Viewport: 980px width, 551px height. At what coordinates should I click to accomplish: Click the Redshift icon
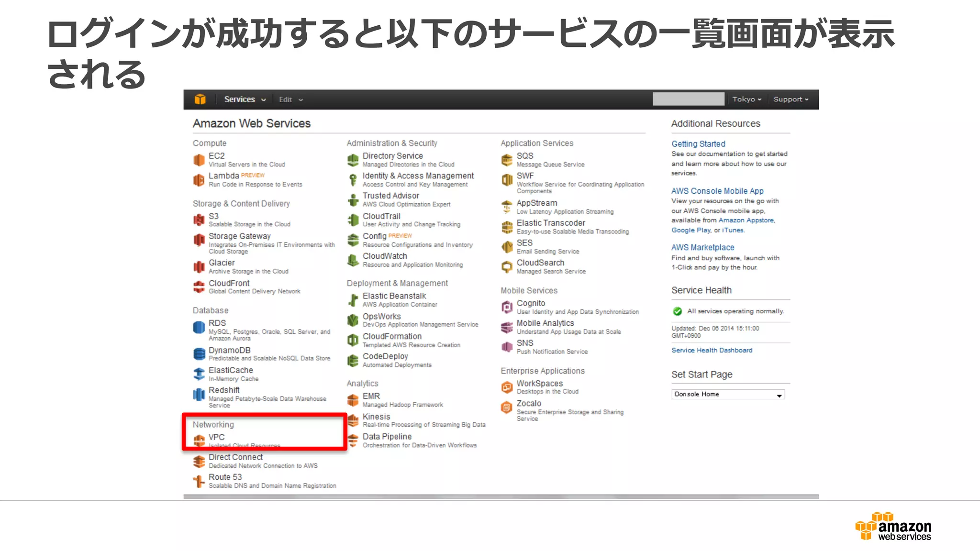pos(199,394)
